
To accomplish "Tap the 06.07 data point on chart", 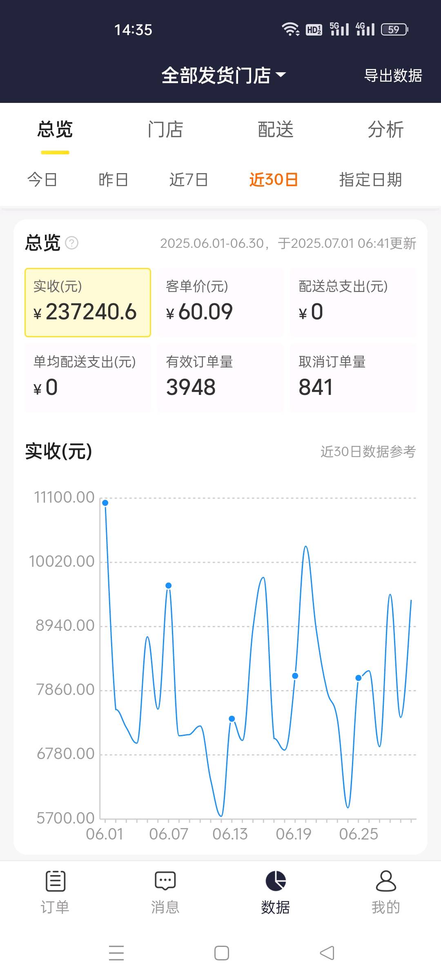I will (168, 586).
